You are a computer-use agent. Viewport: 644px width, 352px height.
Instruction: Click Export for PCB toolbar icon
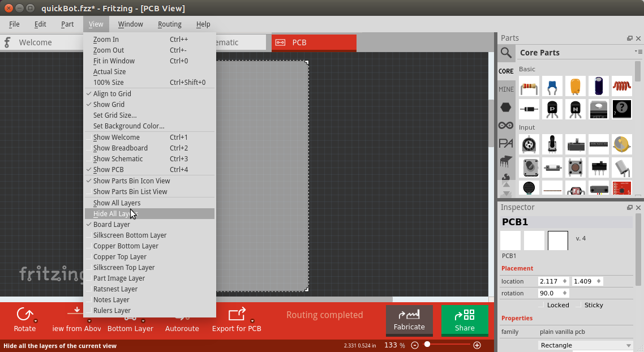(236, 315)
